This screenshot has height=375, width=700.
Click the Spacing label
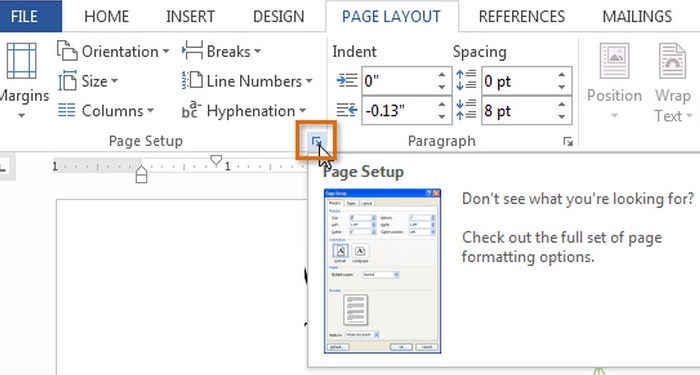tap(479, 52)
